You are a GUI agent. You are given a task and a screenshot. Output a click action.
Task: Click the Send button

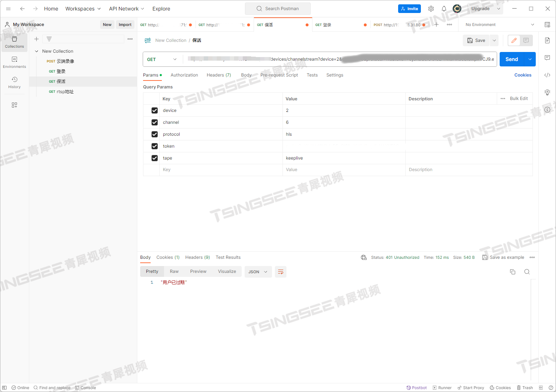point(512,59)
